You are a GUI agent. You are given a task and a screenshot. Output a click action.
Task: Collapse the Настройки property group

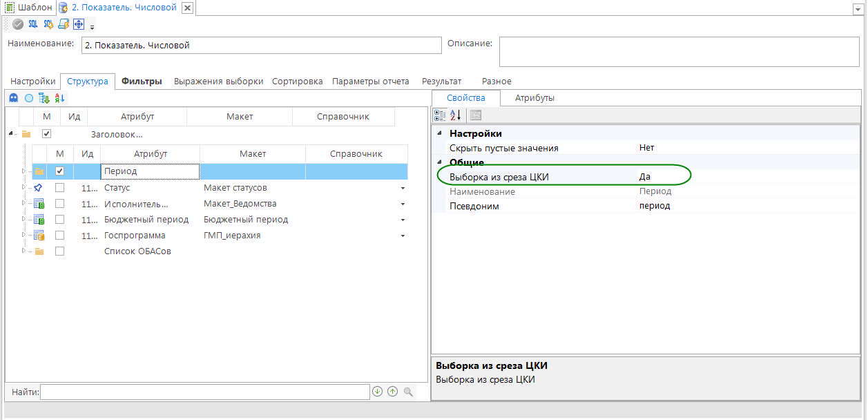click(439, 133)
